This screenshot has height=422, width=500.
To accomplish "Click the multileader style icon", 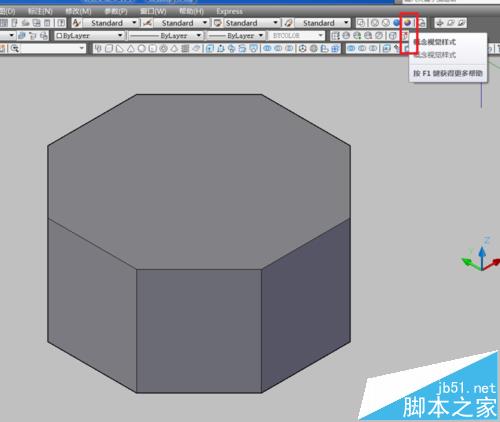I will pos(288,23).
